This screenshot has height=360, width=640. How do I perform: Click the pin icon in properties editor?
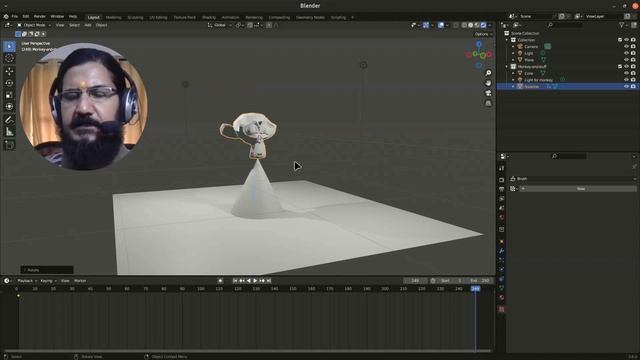[634, 167]
